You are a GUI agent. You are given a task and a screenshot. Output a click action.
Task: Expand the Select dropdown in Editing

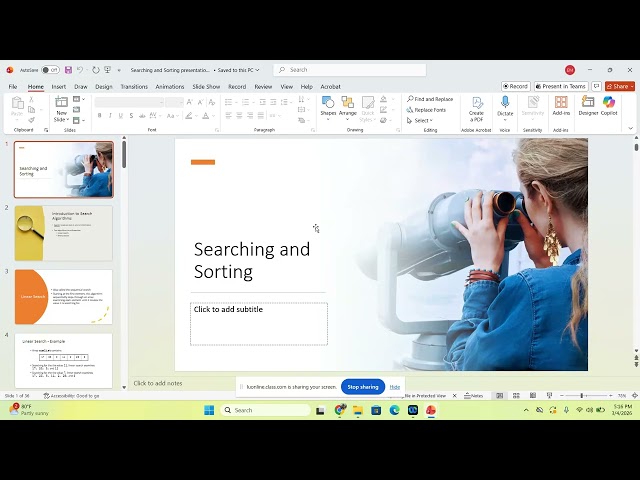424,120
